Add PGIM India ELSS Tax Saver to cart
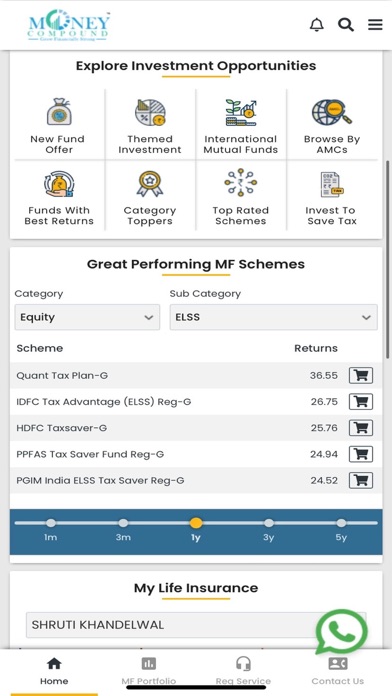 [360, 480]
